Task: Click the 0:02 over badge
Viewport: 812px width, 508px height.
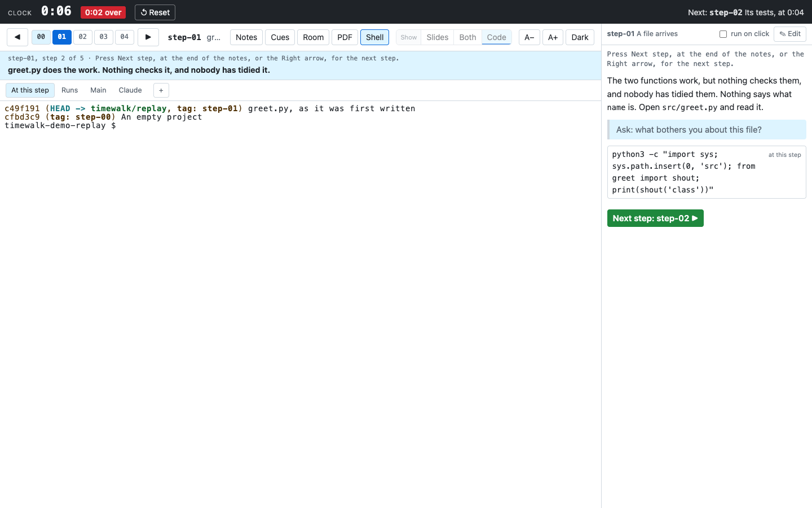Action: pos(103,12)
